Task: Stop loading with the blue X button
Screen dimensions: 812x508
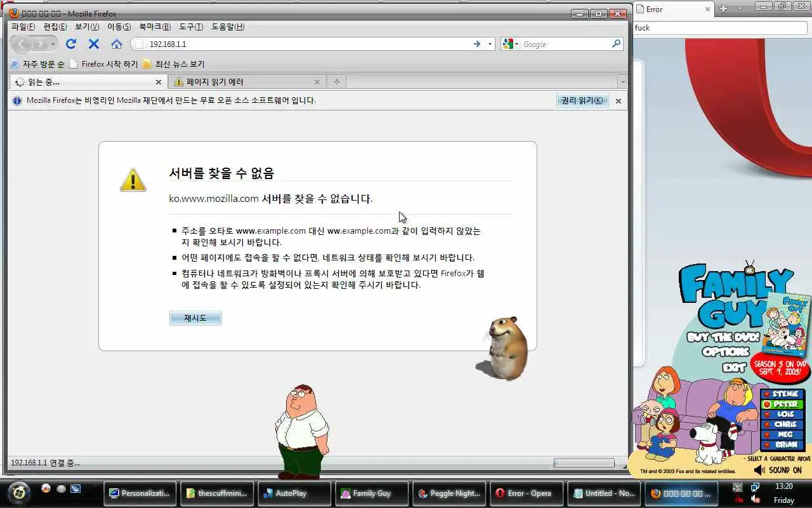Action: point(94,44)
